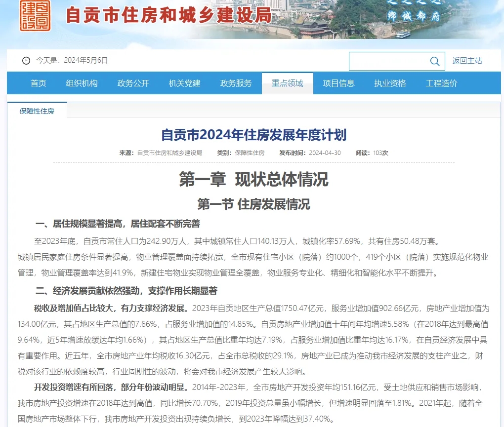Switch to the 保障性住房 tab
The width and height of the screenshot is (504, 427).
[x=37, y=111]
